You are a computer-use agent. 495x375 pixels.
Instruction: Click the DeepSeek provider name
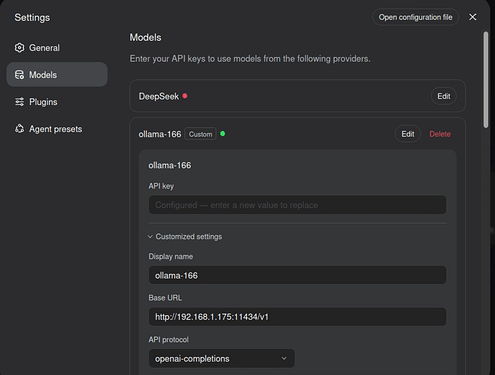point(159,96)
